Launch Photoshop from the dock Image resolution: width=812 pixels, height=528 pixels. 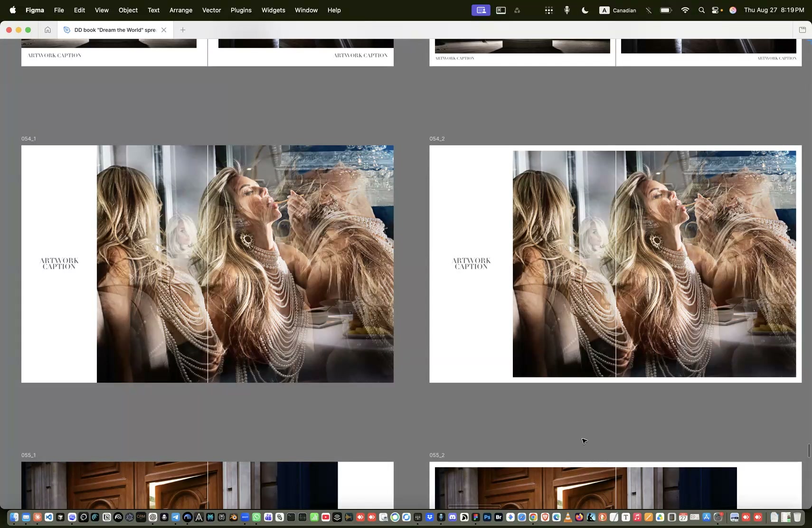pyautogui.click(x=487, y=517)
